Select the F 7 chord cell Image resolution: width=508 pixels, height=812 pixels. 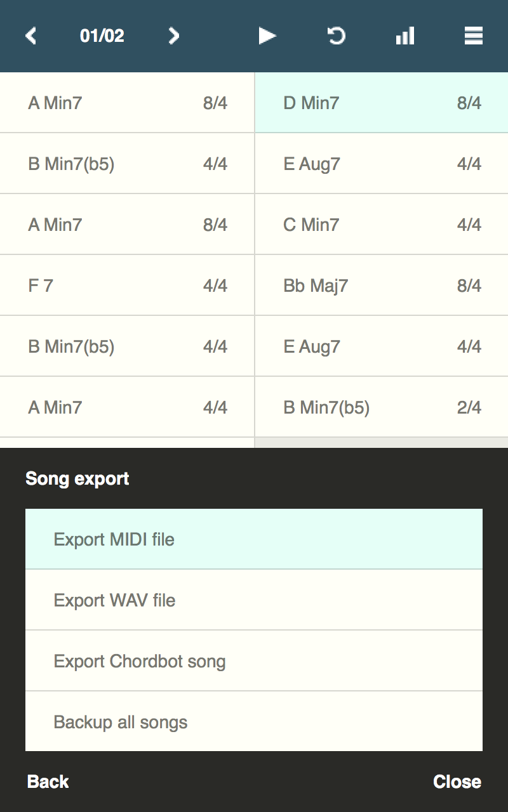127,285
